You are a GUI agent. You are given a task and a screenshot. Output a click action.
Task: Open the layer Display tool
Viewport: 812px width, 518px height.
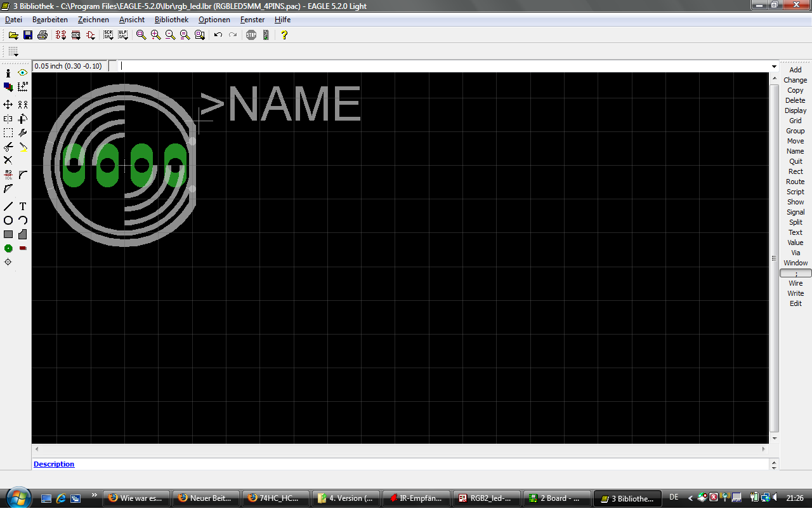click(8, 87)
